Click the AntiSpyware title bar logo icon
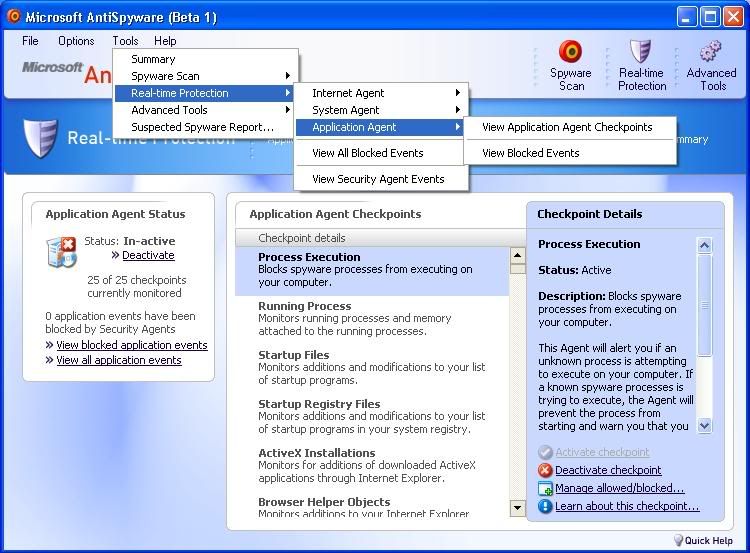 13,17
